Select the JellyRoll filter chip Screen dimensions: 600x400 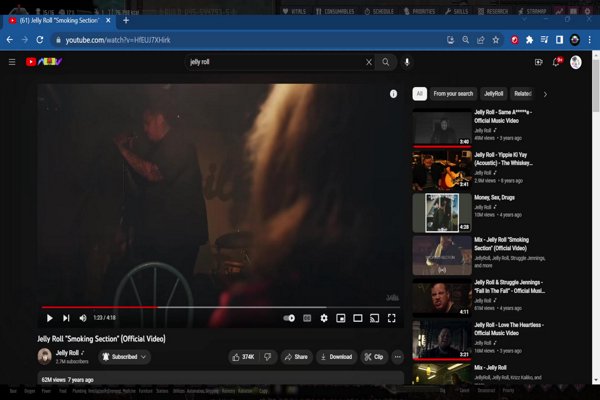point(494,94)
